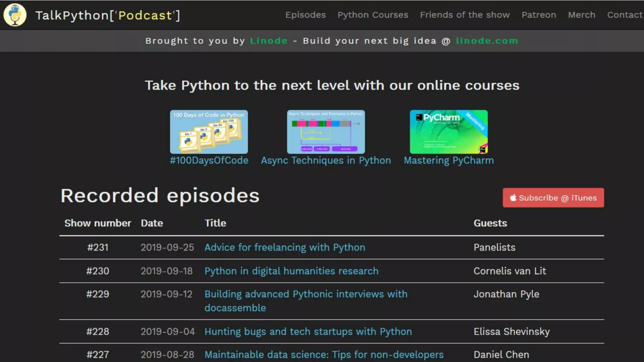Open episode Advice for freelancing with Python

coord(285,247)
